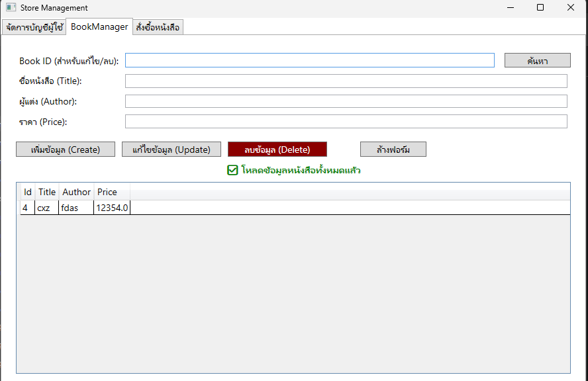
Task: Click the แก้ไขข้อมูล (Update) button
Action: pyautogui.click(x=171, y=149)
